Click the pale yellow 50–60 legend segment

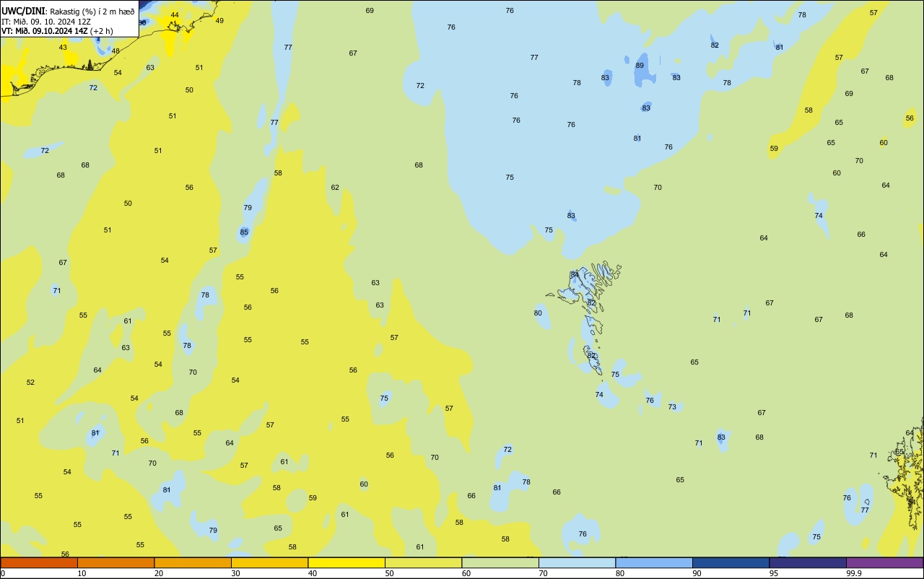(x=423, y=562)
